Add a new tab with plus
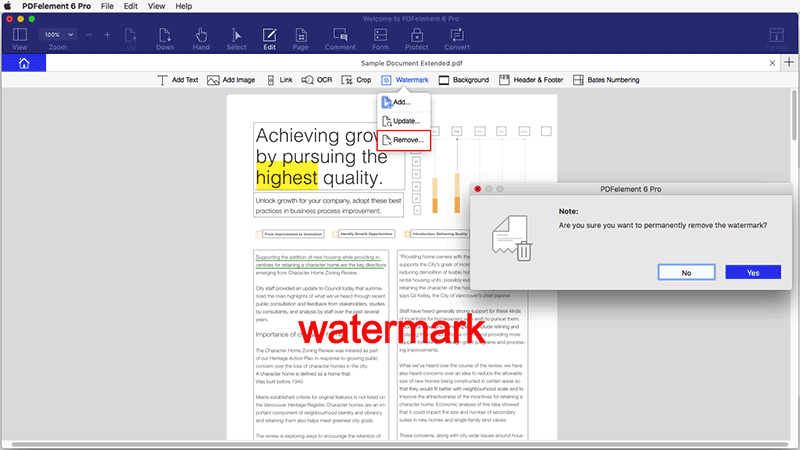The height and width of the screenshot is (450, 800). pyautogui.click(x=789, y=62)
